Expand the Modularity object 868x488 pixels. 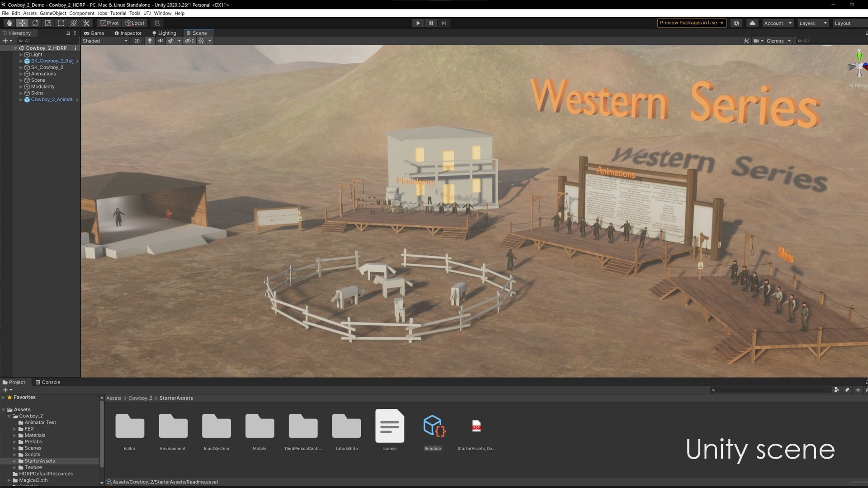coord(21,87)
